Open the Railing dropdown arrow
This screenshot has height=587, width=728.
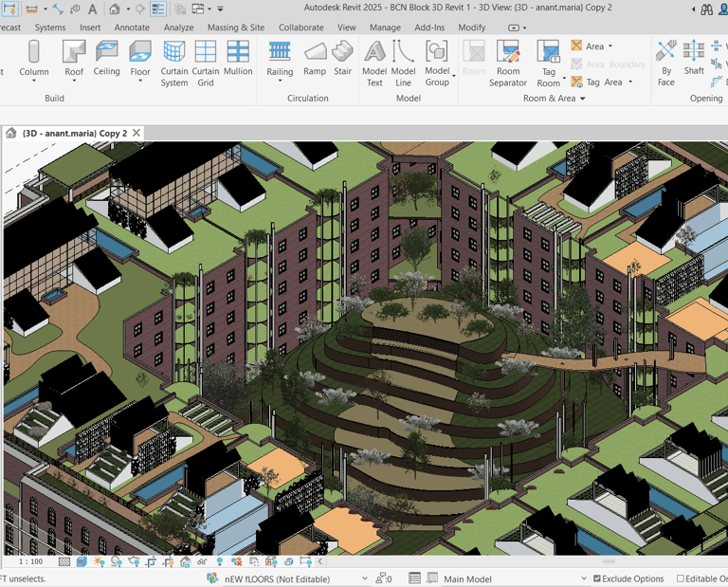(x=280, y=82)
